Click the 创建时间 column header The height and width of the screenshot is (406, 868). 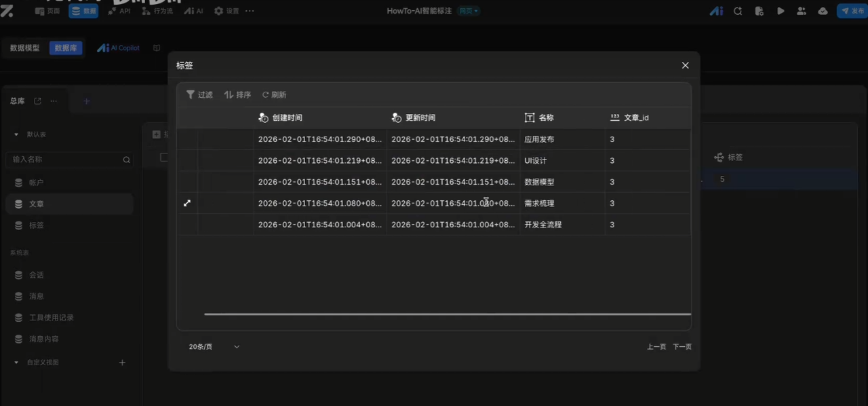pos(320,117)
